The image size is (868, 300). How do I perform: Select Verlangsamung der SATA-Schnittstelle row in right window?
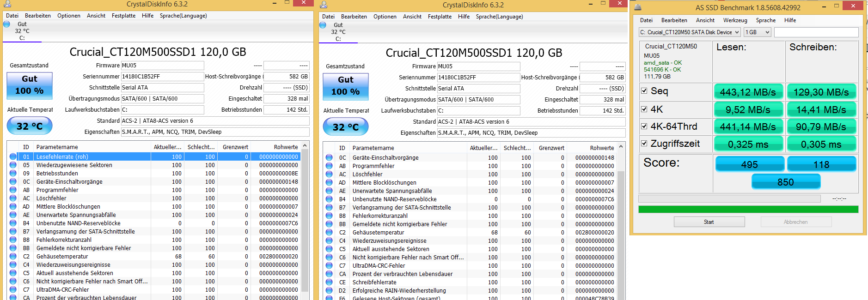pyautogui.click(x=471, y=207)
